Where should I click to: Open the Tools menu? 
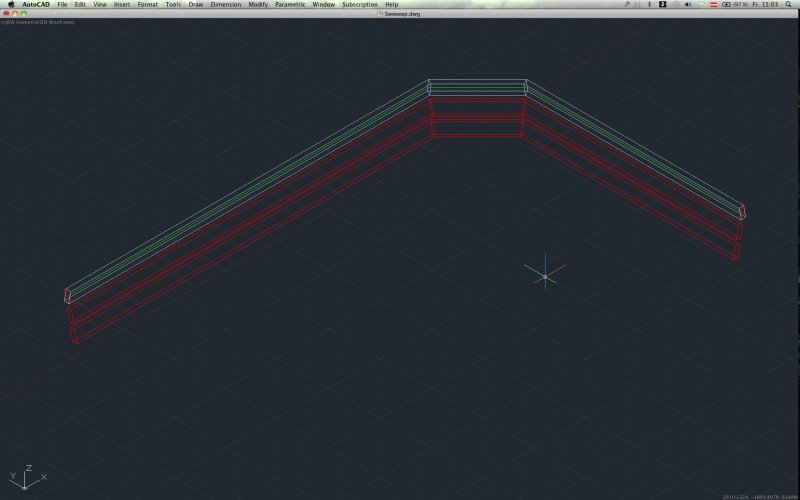(173, 4)
